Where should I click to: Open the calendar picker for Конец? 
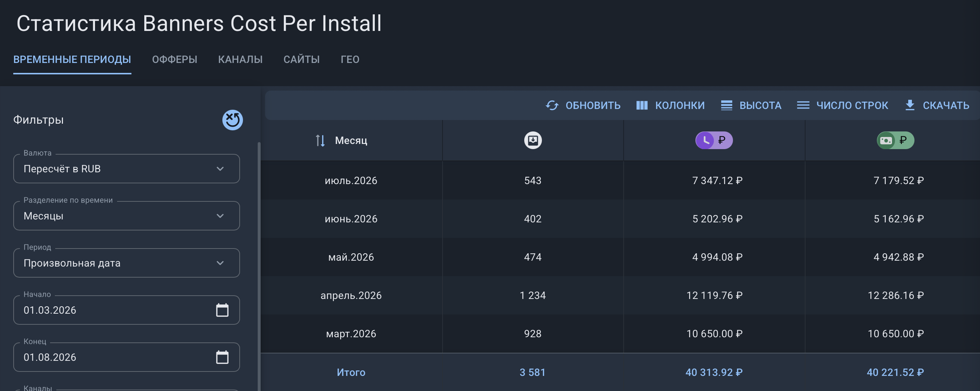(x=222, y=357)
